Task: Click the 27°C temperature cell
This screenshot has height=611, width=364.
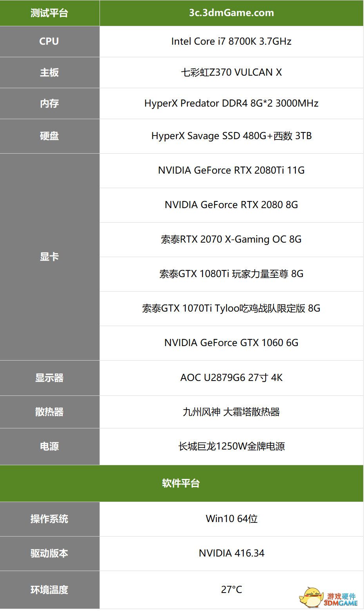Action: click(x=231, y=590)
